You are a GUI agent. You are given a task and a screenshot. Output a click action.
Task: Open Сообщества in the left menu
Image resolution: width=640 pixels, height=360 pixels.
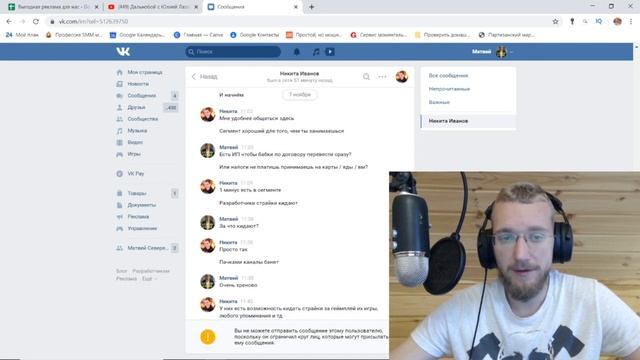click(x=142, y=119)
